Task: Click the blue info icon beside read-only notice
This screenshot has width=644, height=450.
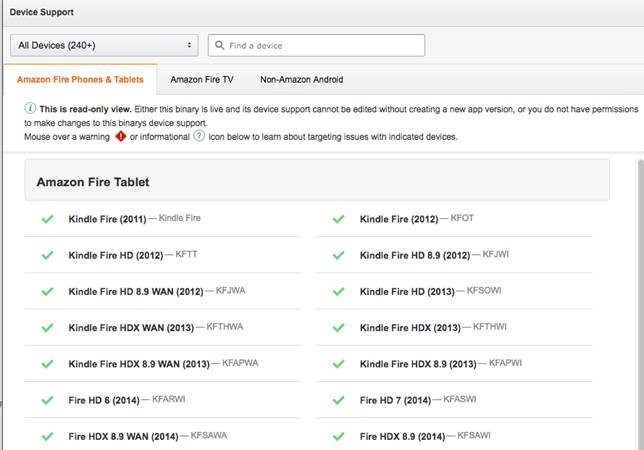Action: pos(30,108)
